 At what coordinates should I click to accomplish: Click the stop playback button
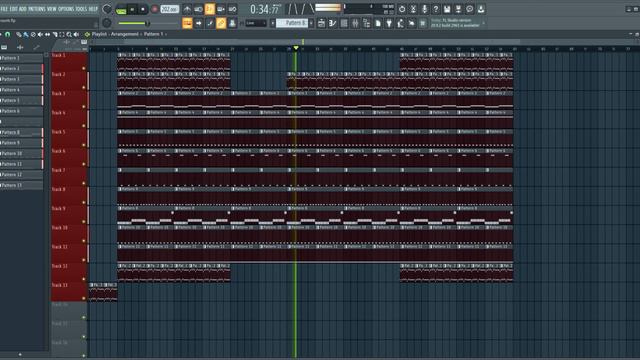pos(143,9)
